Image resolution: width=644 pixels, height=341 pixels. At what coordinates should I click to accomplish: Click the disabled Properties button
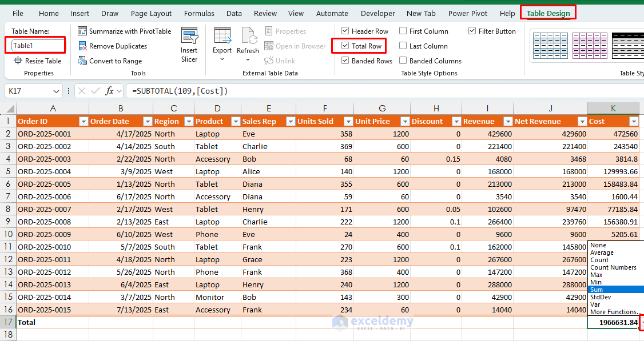tap(286, 31)
